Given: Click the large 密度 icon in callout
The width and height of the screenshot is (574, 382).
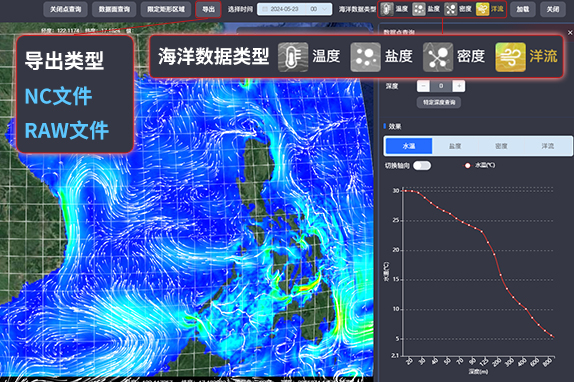Looking at the screenshot, I should (x=438, y=57).
